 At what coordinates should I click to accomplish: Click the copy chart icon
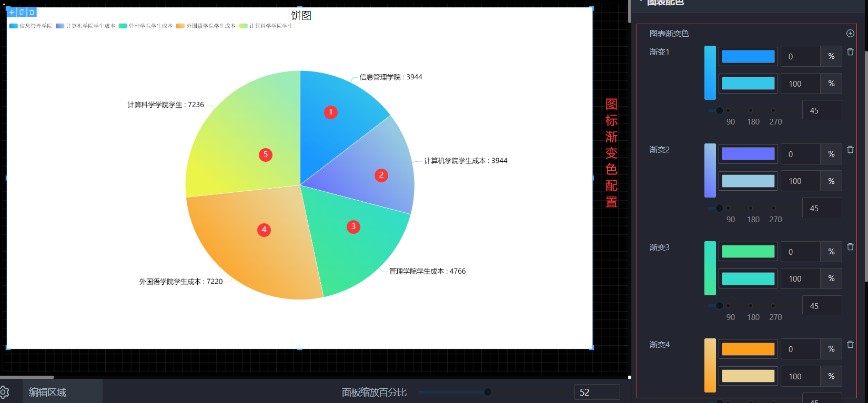pyautogui.click(x=22, y=12)
